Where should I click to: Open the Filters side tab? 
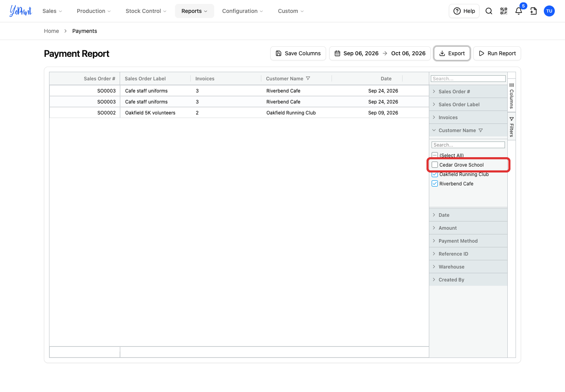[x=512, y=127]
